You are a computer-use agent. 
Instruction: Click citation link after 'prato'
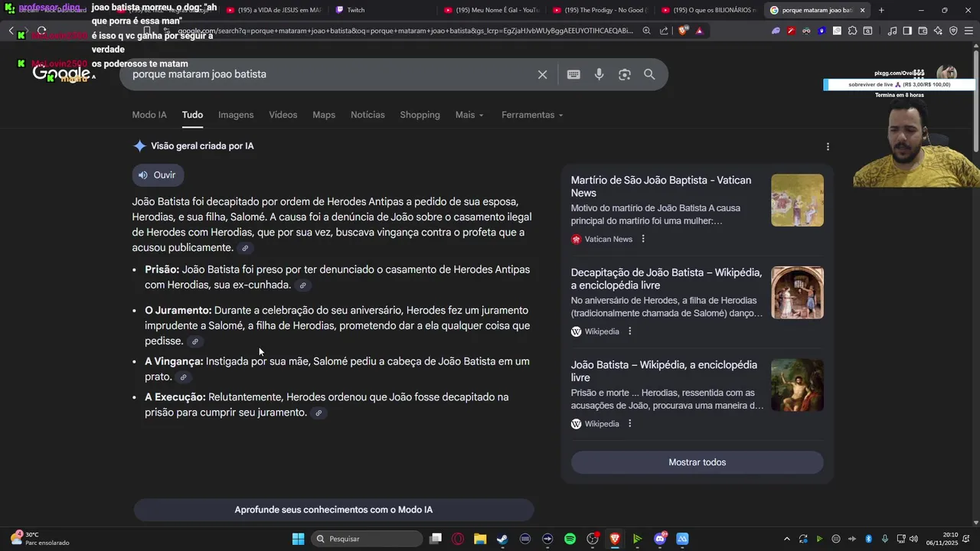click(x=183, y=377)
